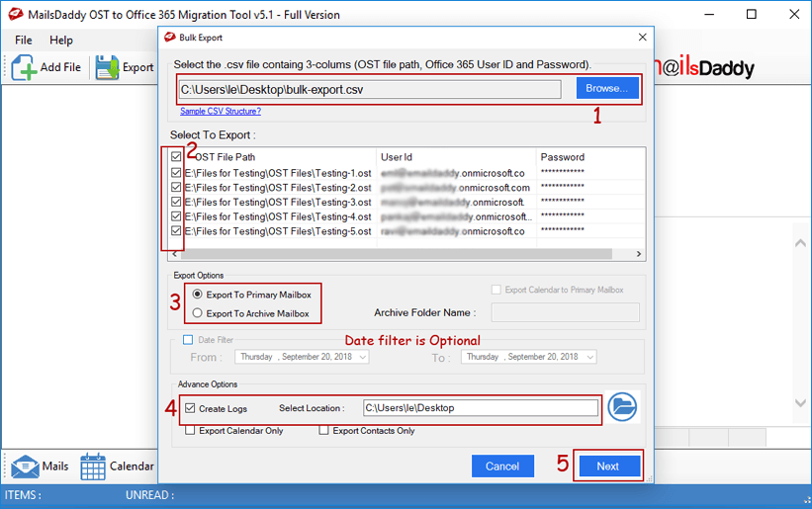Image resolution: width=812 pixels, height=509 pixels.
Task: Click the user ID cell of the Testing-5.ost row
Action: click(x=453, y=231)
